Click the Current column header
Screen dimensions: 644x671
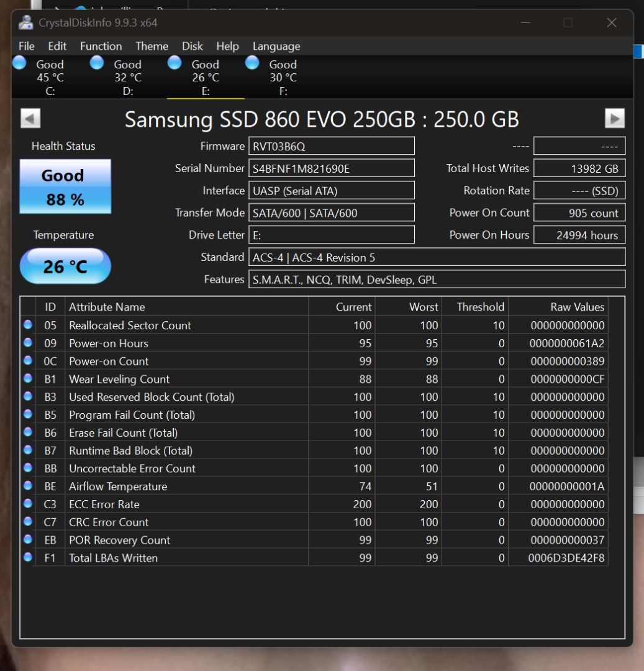pyautogui.click(x=342, y=307)
